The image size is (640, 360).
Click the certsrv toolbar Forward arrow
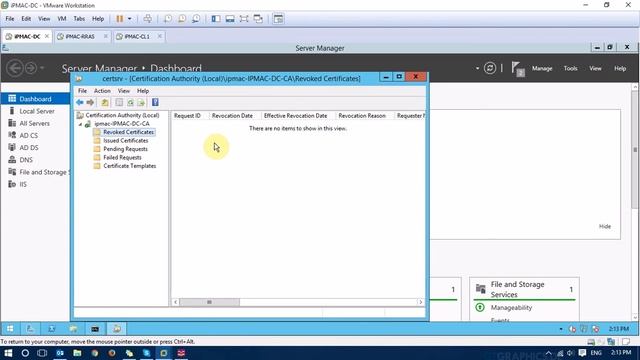[90, 102]
